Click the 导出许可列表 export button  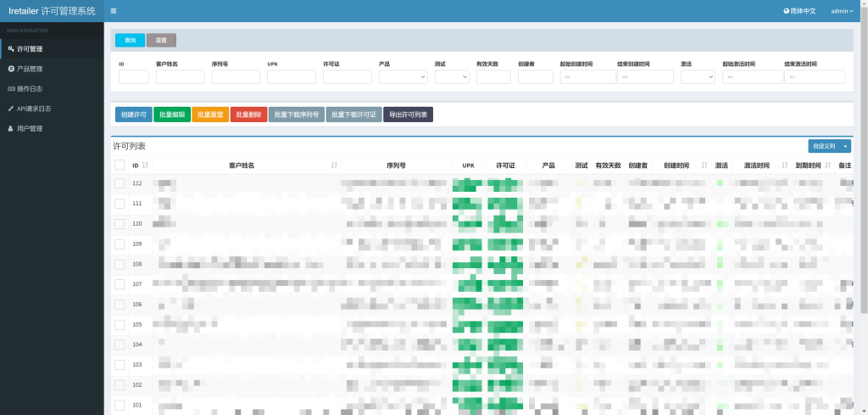tap(408, 114)
